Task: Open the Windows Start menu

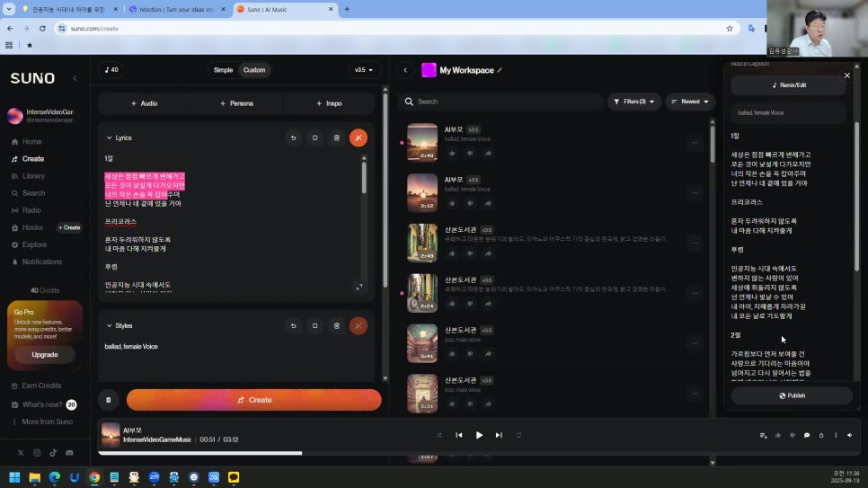Action: [x=14, y=477]
